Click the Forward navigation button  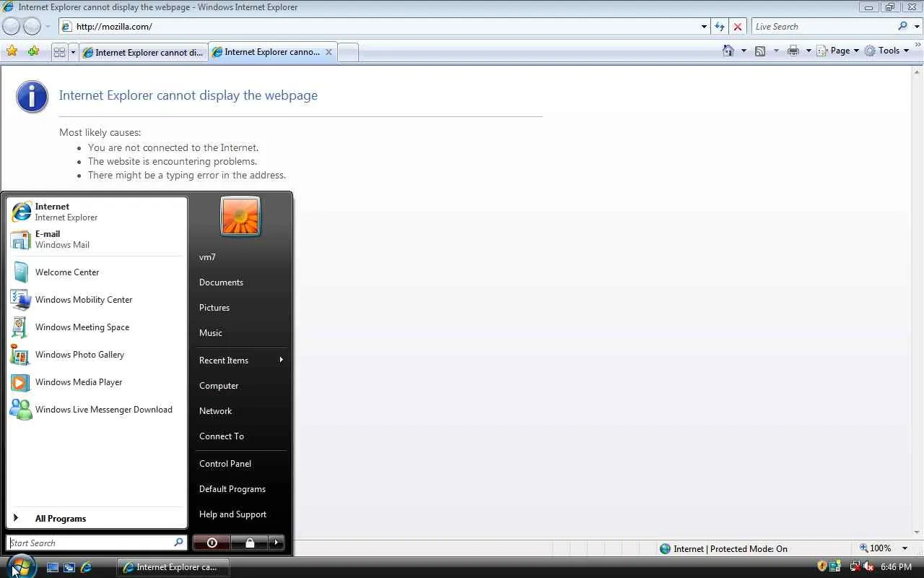coord(32,27)
